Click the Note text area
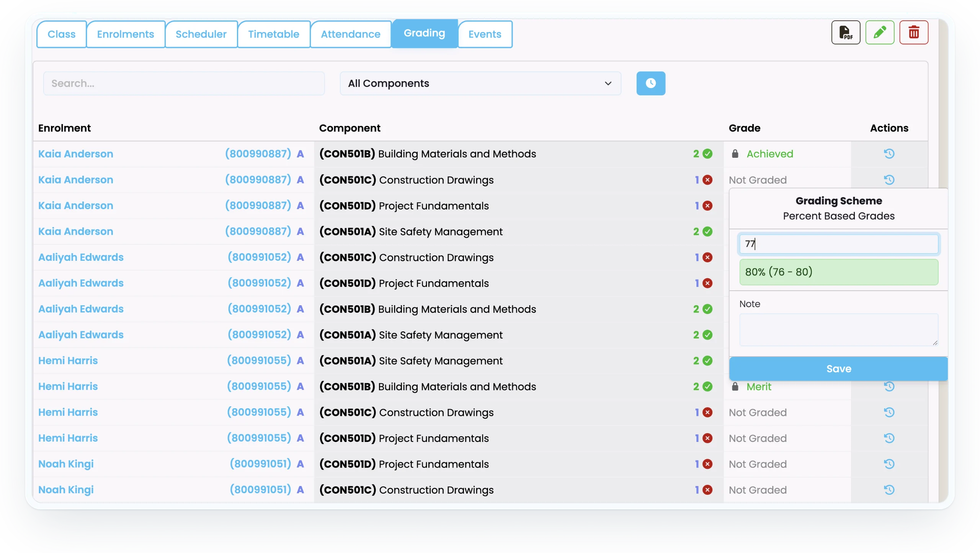 click(839, 330)
